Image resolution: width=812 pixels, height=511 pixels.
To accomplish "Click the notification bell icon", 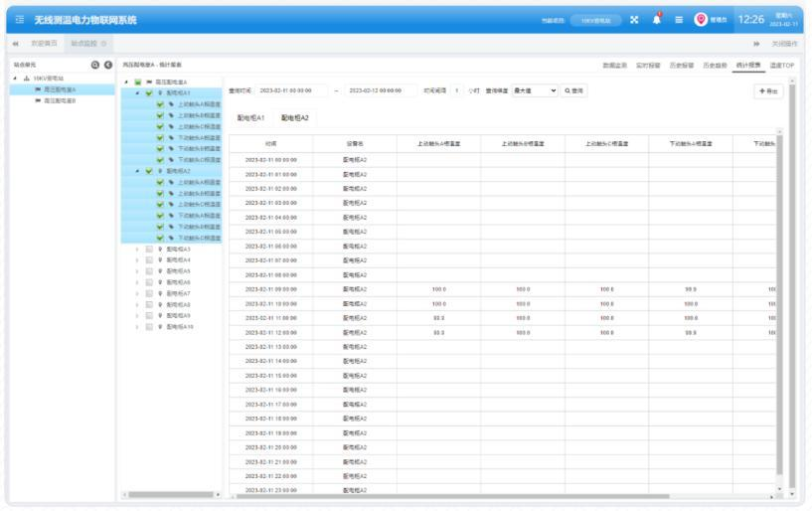I will coord(656,20).
